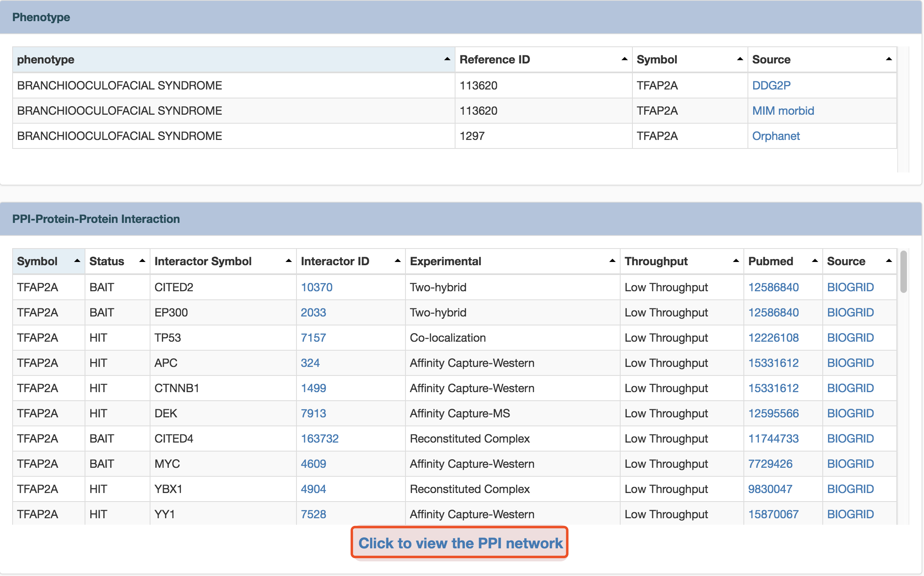Open interactor ID 10370 for CITED2
This screenshot has width=924, height=576.
[316, 287]
